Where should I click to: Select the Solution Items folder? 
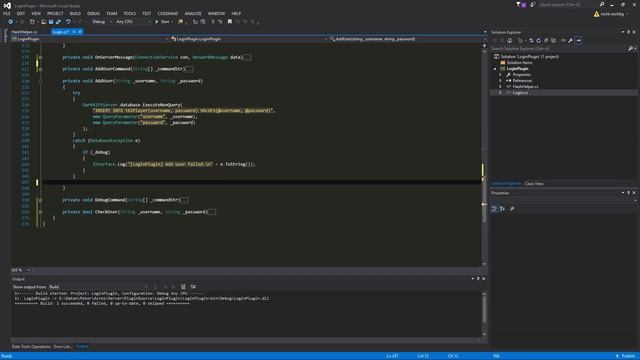[519, 62]
